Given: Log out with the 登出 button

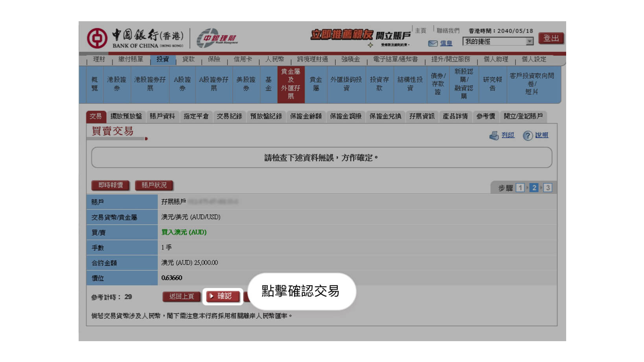Looking at the screenshot, I should [551, 38].
